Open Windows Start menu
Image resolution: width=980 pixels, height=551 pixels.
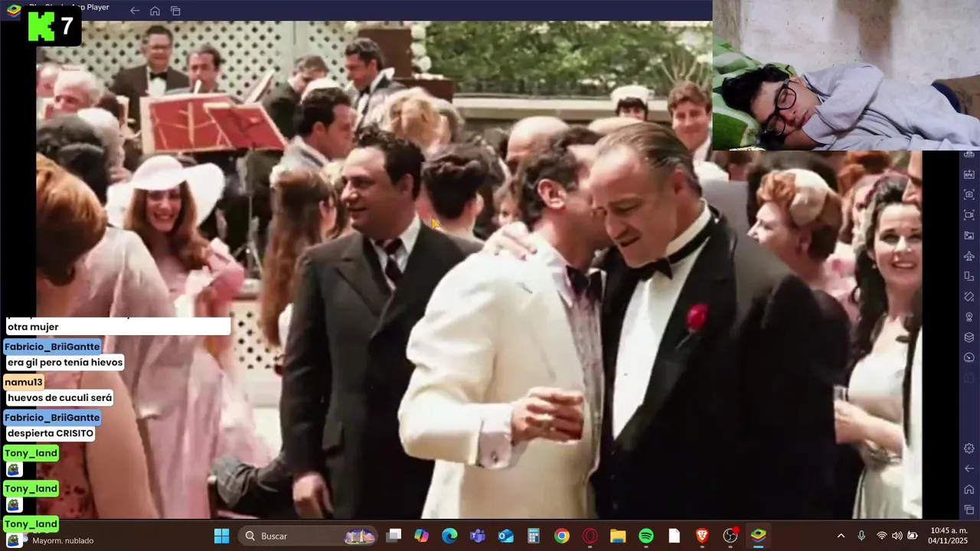coord(221,536)
